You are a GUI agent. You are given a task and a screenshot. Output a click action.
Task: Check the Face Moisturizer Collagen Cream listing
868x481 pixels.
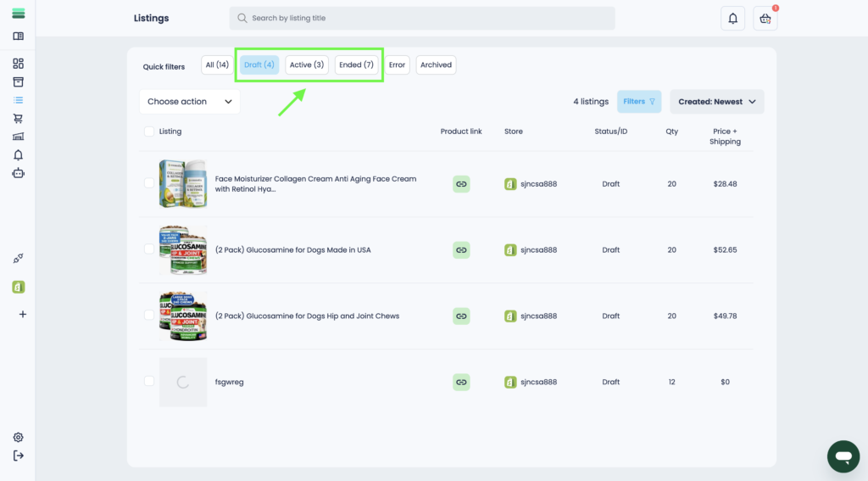click(x=149, y=183)
